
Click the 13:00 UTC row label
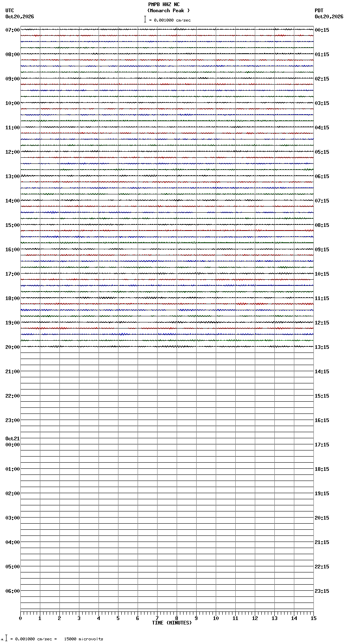(13, 176)
